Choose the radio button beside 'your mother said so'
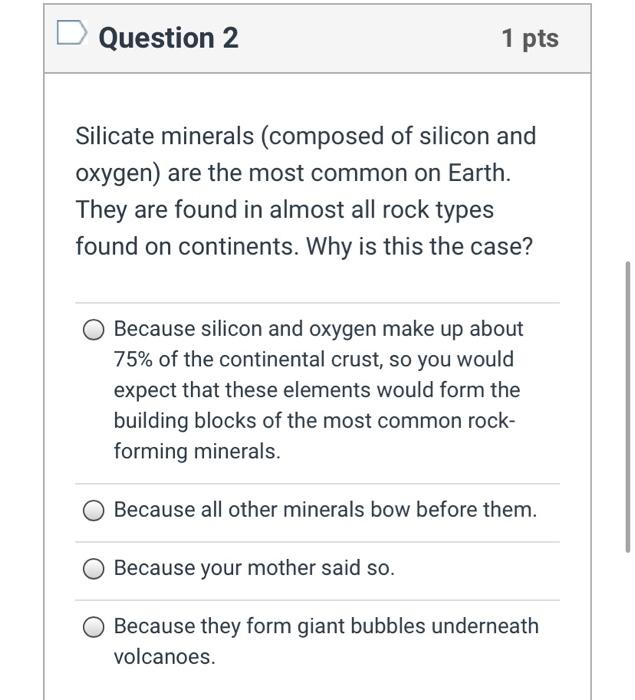The image size is (635, 700). click(x=93, y=569)
